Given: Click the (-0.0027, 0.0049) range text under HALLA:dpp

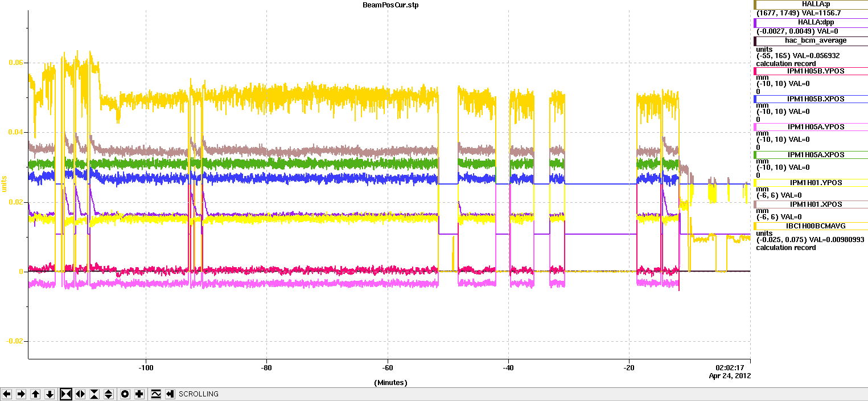Looking at the screenshot, I should pyautogui.click(x=785, y=31).
